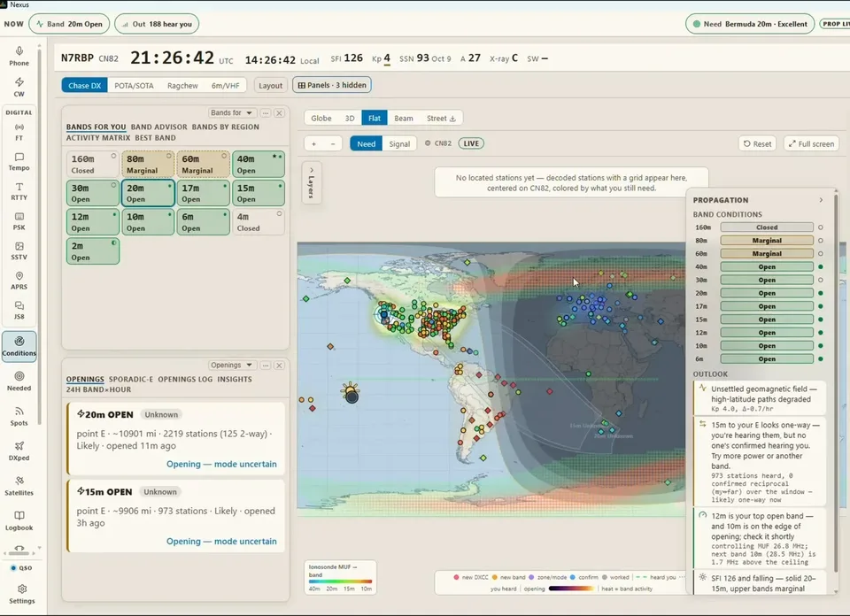Select Beam map projection

404,118
